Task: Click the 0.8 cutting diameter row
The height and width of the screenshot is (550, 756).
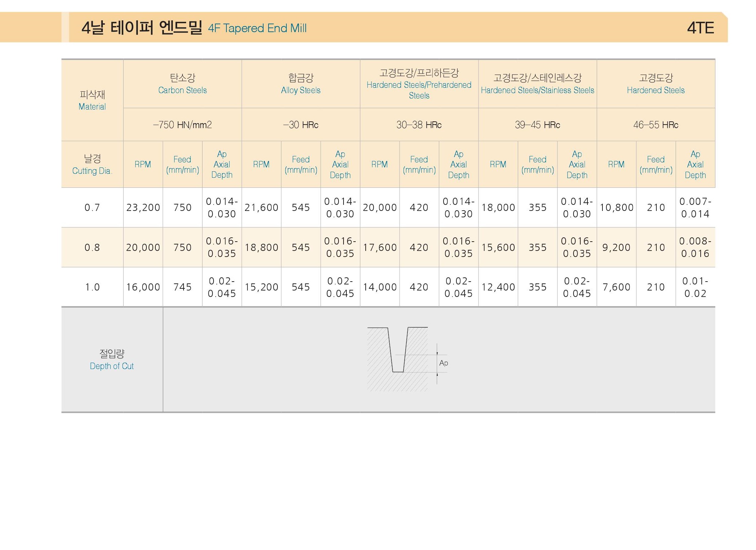Action: tap(388, 247)
